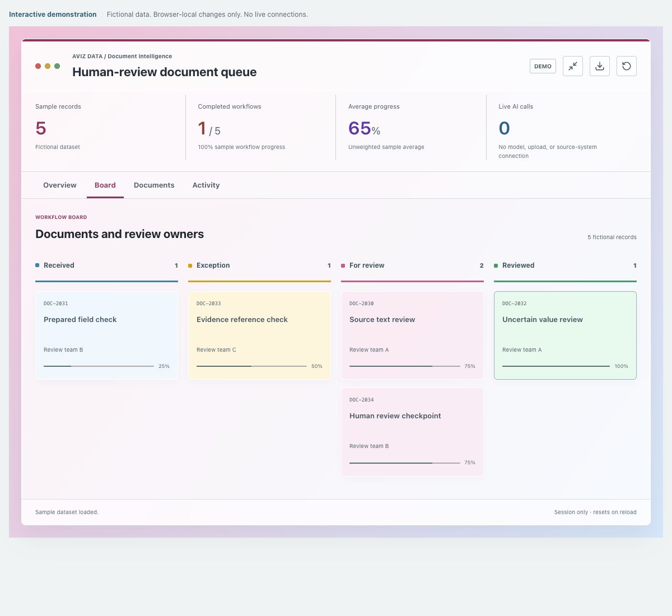The image size is (672, 616).
Task: Open the Uncertain value review card
Action: 565,335
